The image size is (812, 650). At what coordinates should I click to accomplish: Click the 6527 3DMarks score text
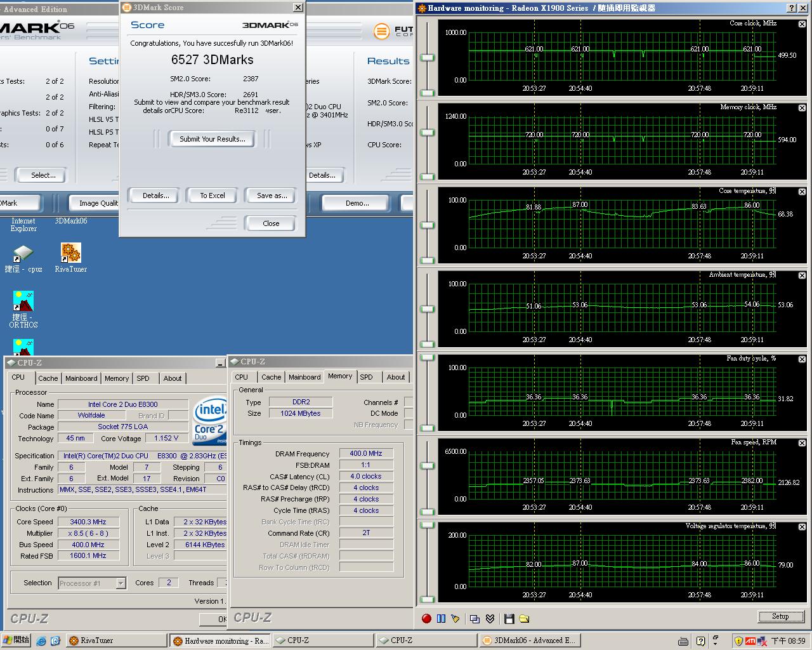coord(212,60)
